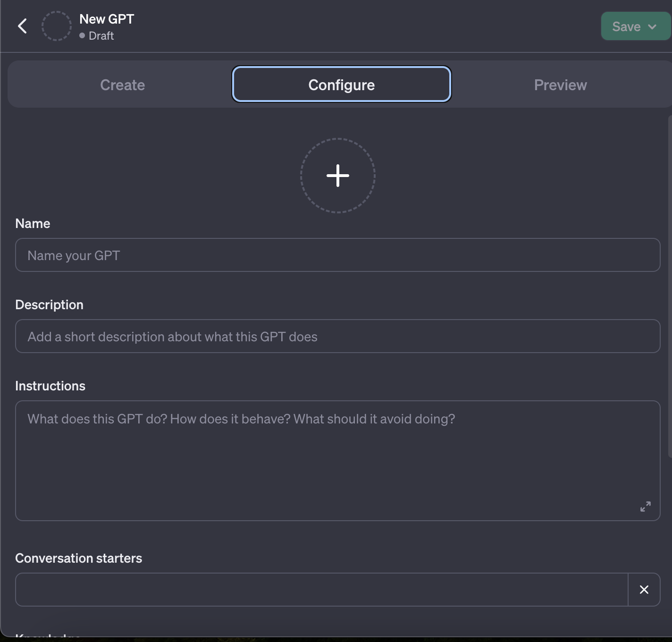Focus the Conversation starters input

(322, 590)
